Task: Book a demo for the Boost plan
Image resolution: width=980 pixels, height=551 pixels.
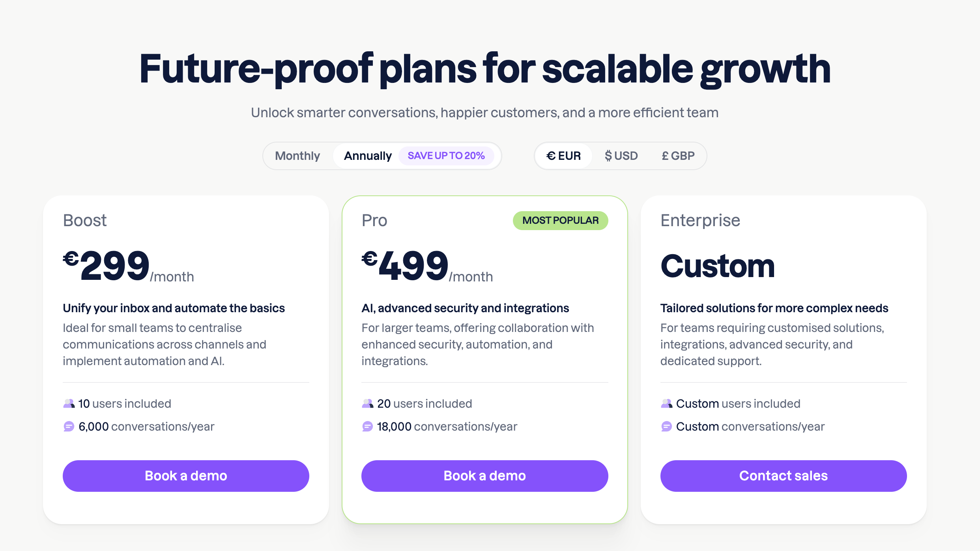Action: [x=185, y=476]
